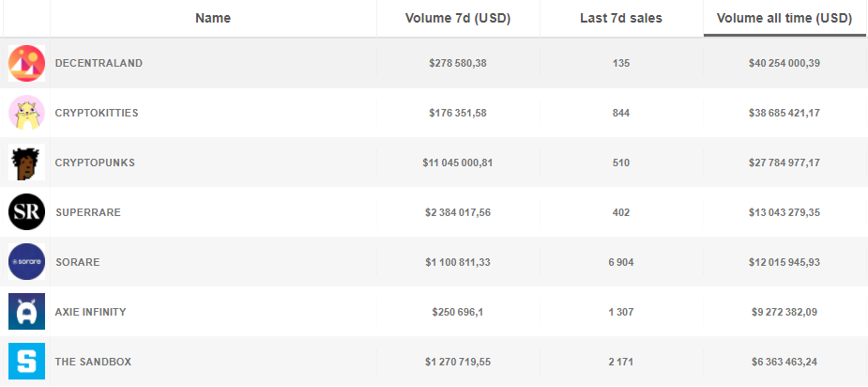This screenshot has width=868, height=387.
Task: Open the CRYPTOKITTIES project link
Action: point(97,113)
